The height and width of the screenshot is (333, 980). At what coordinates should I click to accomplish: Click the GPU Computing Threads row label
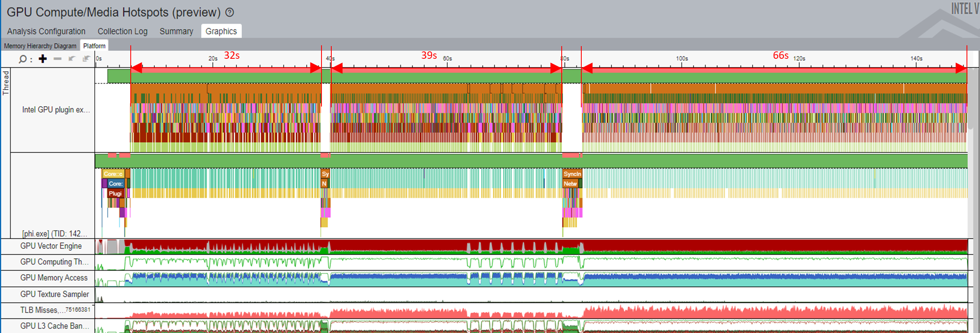(x=54, y=262)
